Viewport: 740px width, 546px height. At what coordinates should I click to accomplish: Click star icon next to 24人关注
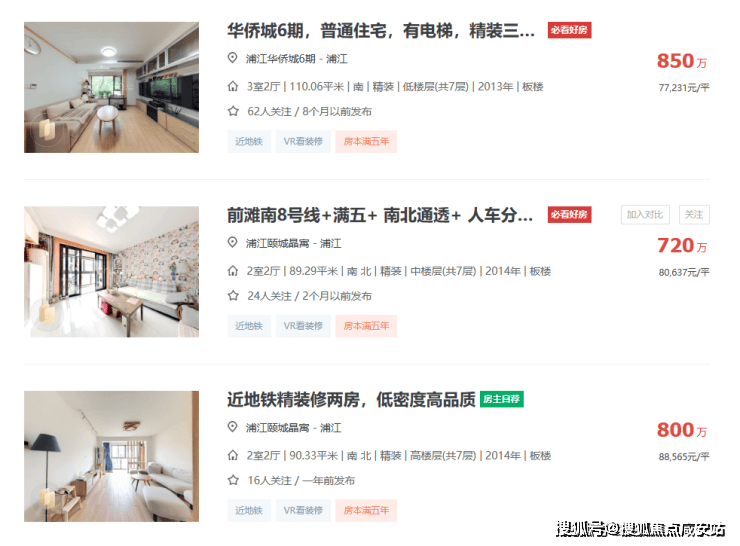point(233,296)
